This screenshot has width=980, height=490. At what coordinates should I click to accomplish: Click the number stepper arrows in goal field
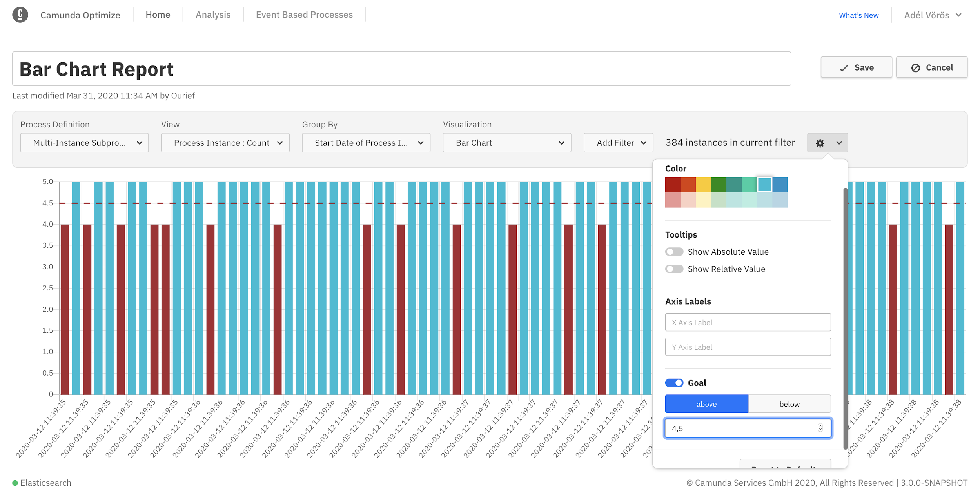820,428
